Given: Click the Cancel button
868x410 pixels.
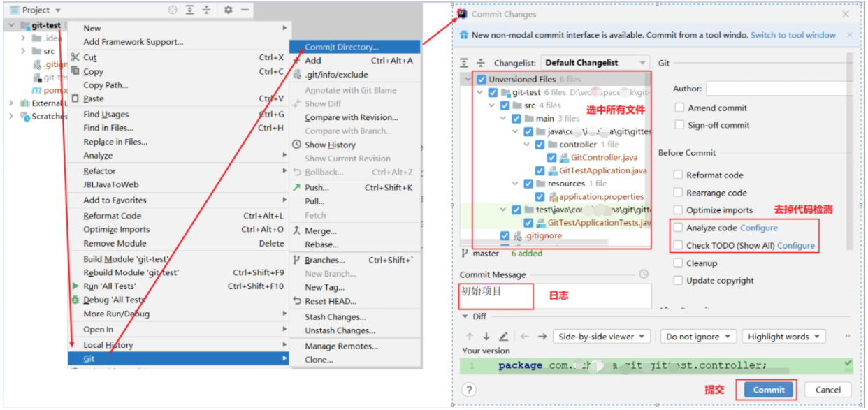Looking at the screenshot, I should [x=828, y=390].
